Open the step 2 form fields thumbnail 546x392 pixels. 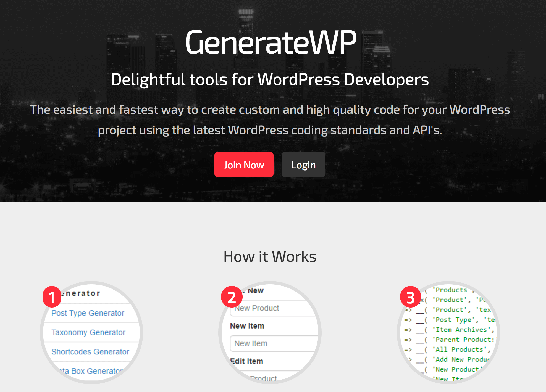[270, 332]
